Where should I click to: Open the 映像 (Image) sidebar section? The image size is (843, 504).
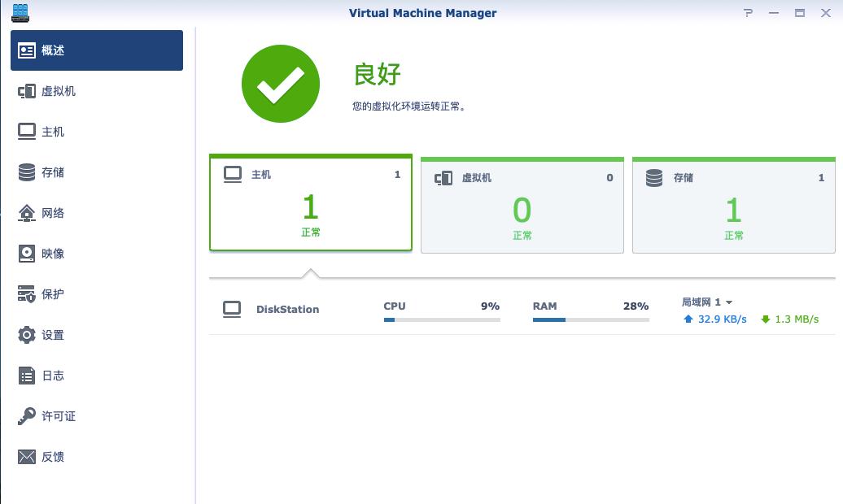50,253
